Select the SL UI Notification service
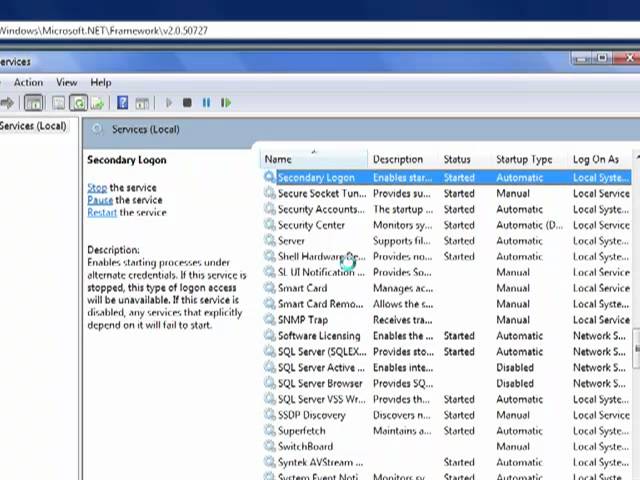 (x=447, y=272)
